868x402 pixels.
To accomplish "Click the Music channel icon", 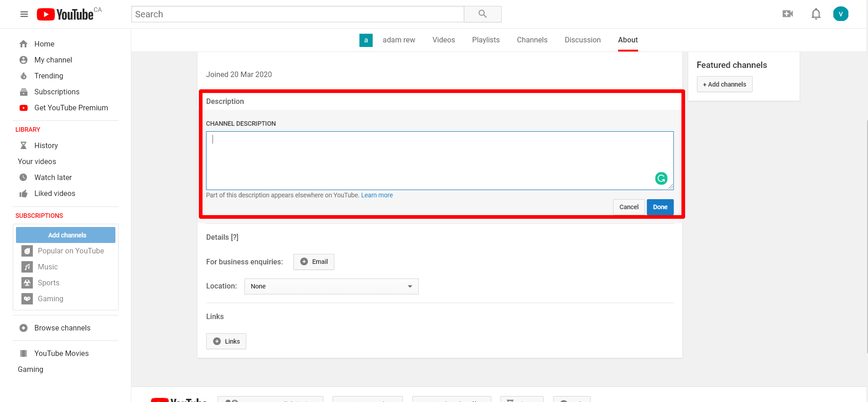I will pos(27,267).
